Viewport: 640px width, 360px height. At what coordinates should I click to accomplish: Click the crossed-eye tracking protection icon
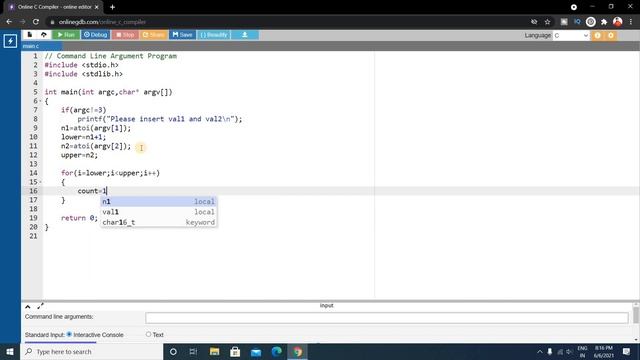tap(534, 22)
